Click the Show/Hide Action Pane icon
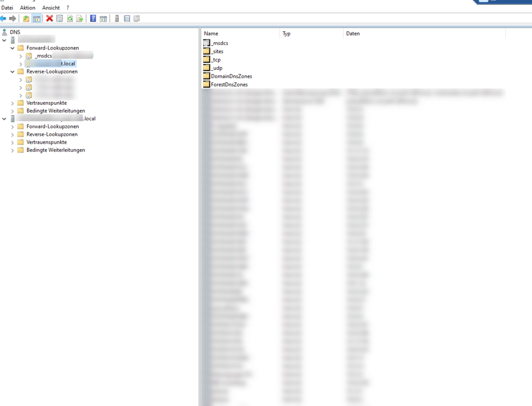The height and width of the screenshot is (406, 532). (x=103, y=19)
